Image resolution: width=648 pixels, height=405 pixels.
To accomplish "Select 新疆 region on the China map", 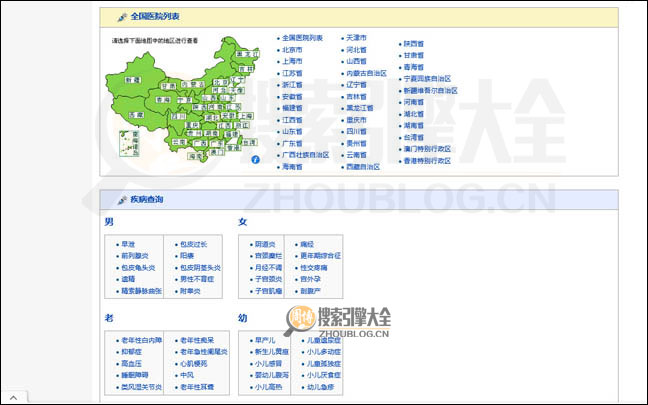I will (133, 80).
